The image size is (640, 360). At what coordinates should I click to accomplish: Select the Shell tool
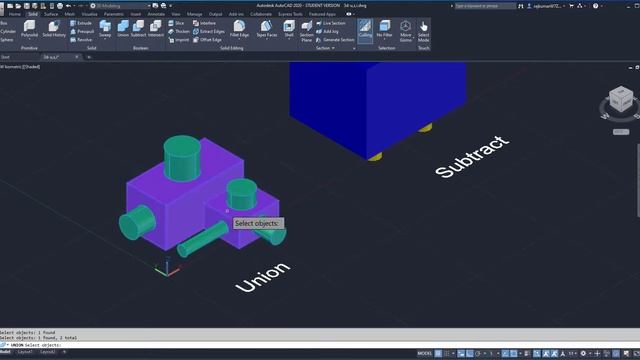pyautogui.click(x=289, y=29)
